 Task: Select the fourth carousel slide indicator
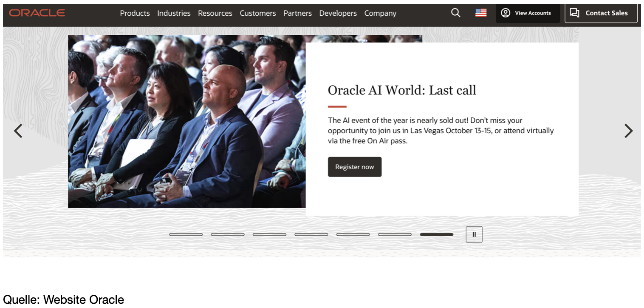(311, 234)
